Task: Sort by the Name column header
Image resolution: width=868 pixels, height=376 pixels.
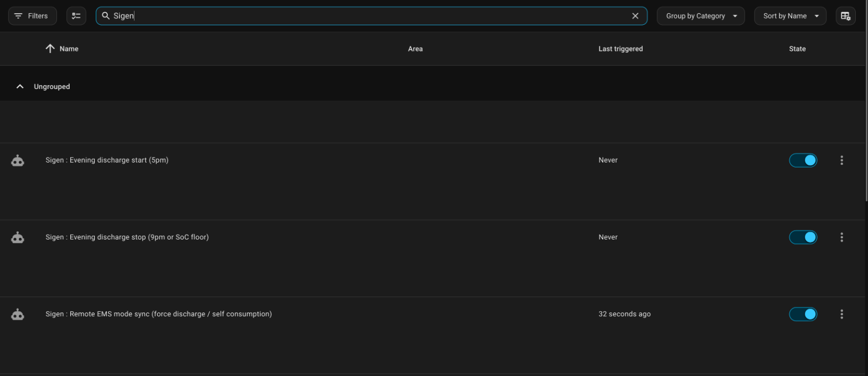Action: (69, 49)
